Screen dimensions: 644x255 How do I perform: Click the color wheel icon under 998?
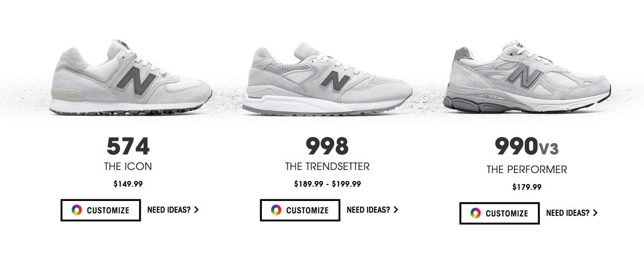[x=276, y=210]
